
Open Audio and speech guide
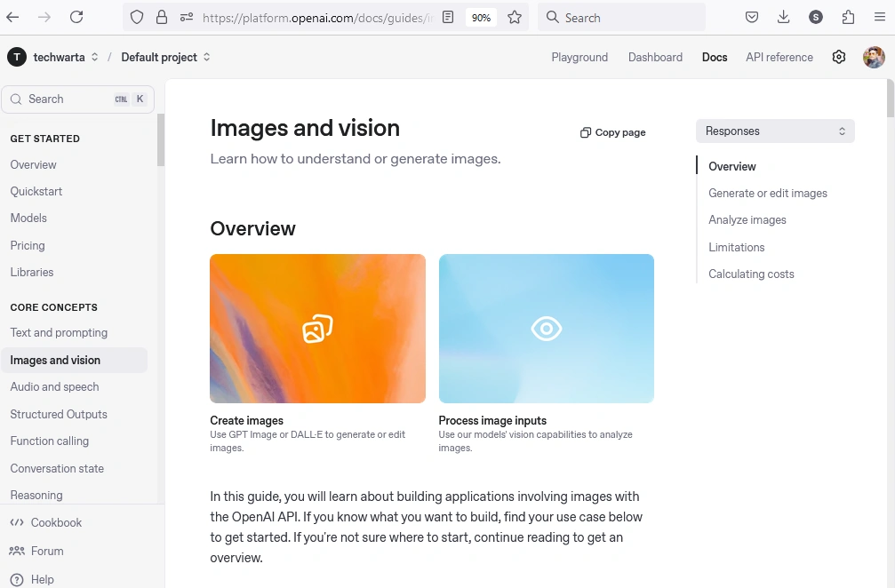point(54,386)
